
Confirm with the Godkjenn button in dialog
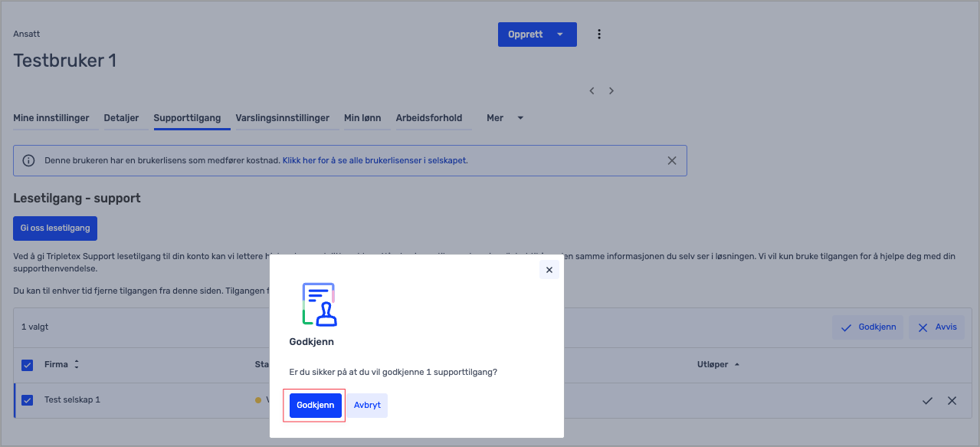(x=315, y=405)
